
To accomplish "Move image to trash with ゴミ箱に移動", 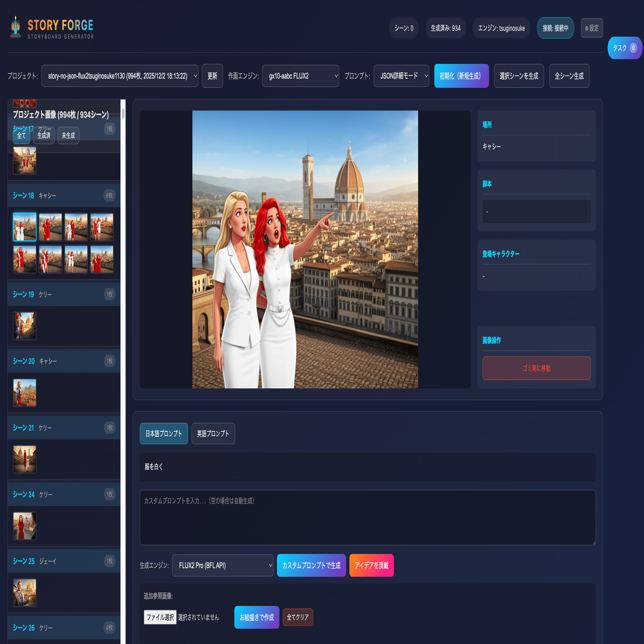I will point(536,368).
